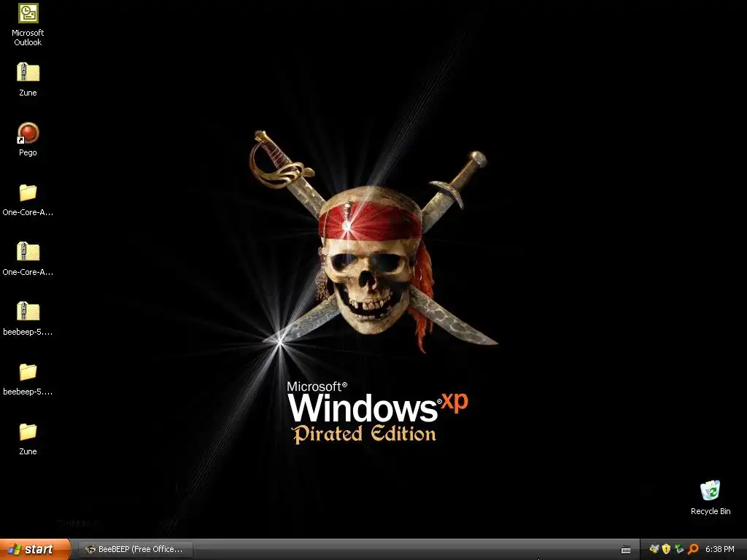Click the Safely Remove Hardware tray icon
This screenshot has height=560, width=747.
coord(679,549)
